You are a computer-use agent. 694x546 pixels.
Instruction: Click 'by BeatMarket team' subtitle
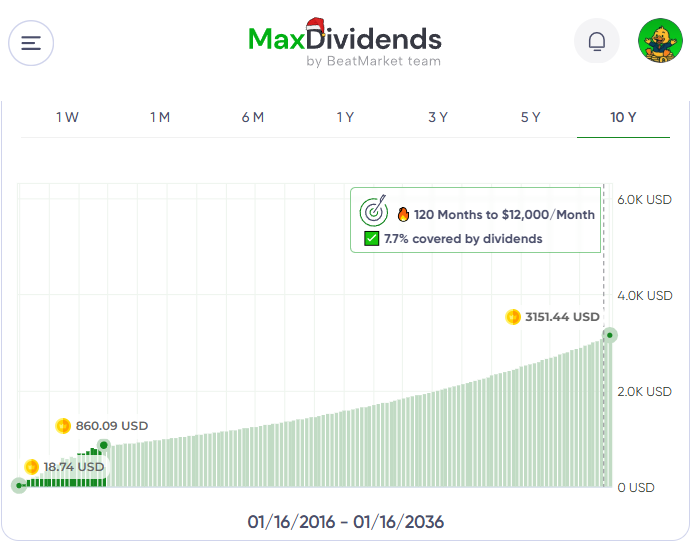tap(374, 61)
